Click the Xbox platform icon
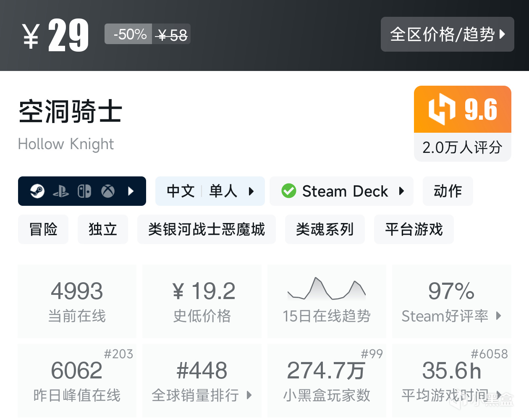Image resolution: width=529 pixels, height=420 pixels. pos(108,192)
